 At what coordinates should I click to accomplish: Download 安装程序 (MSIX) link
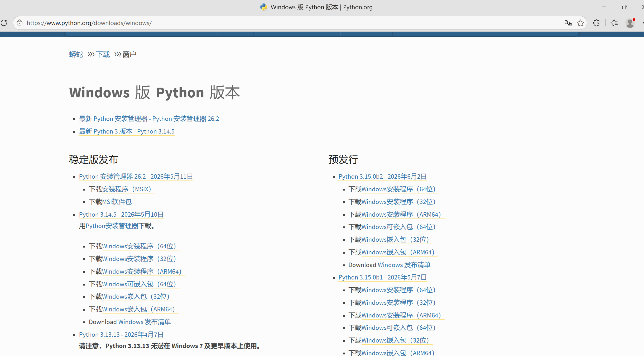tap(128, 189)
